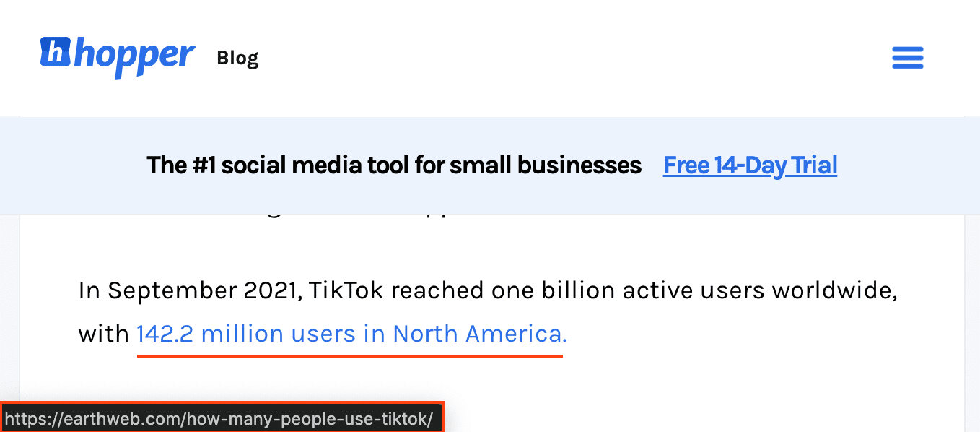Click the word "In" starting the paragraph
Image resolution: width=980 pixels, height=432 pixels.
coord(89,290)
